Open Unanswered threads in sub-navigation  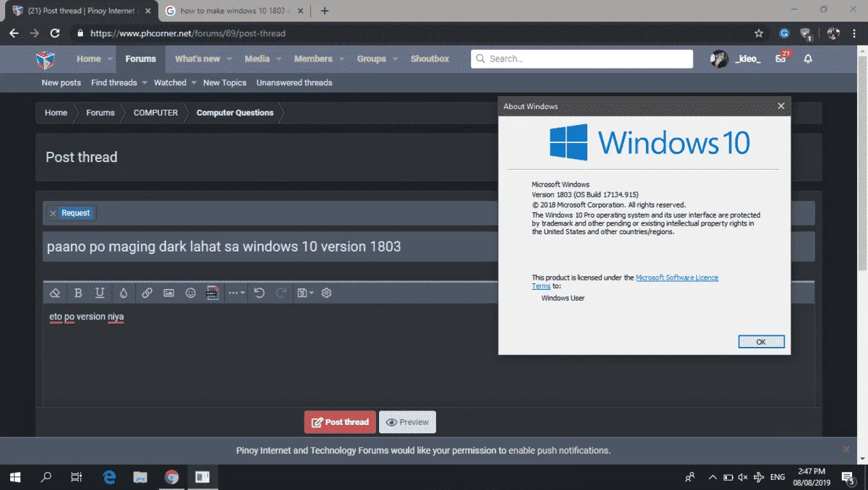pos(294,82)
